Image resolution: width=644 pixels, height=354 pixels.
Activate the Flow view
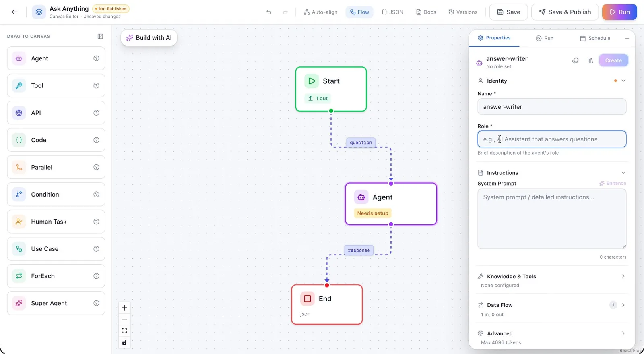359,12
